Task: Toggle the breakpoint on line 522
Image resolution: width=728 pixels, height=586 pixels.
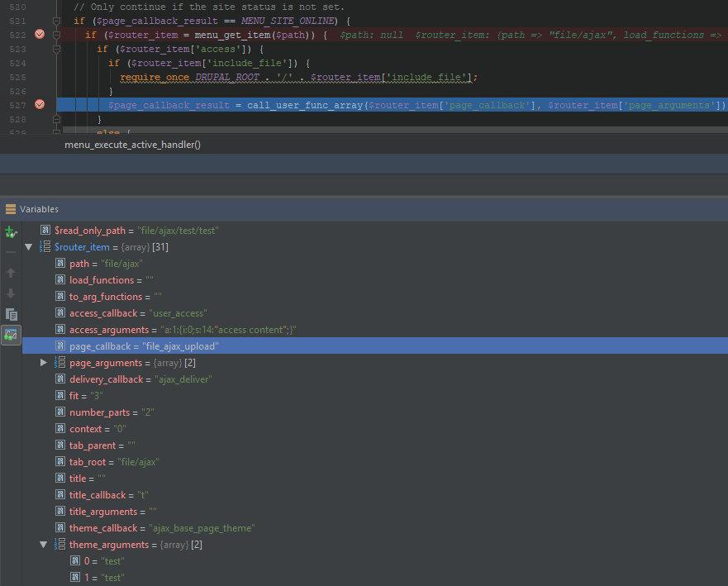Action: tap(40, 34)
